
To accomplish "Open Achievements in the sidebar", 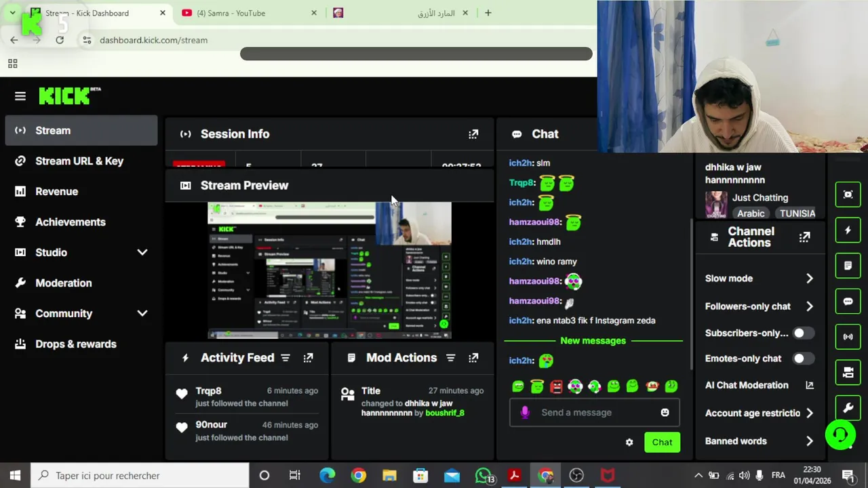I will [x=81, y=222].
